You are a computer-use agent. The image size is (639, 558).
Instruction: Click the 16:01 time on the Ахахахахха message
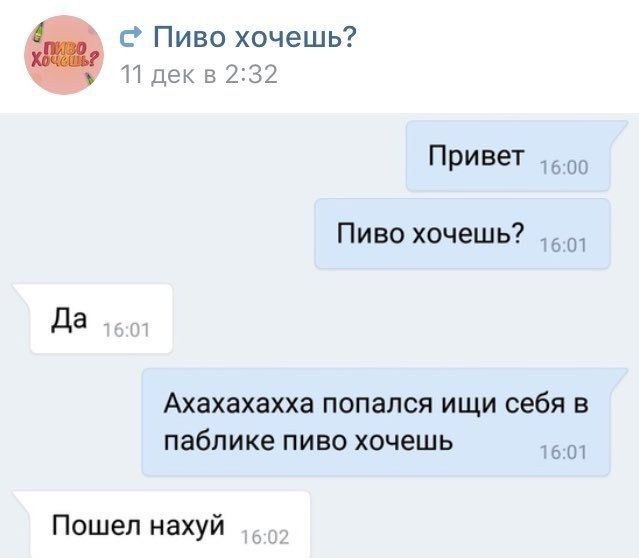click(563, 452)
